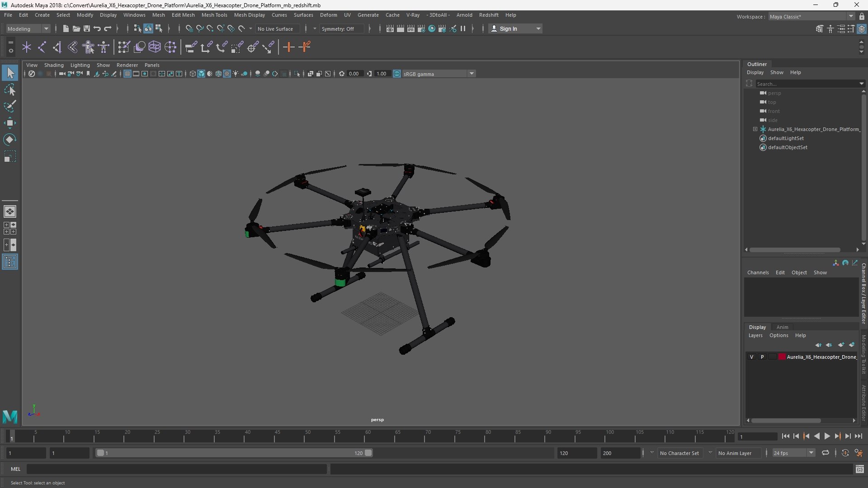Click the Undo arrow icon

tap(97, 28)
